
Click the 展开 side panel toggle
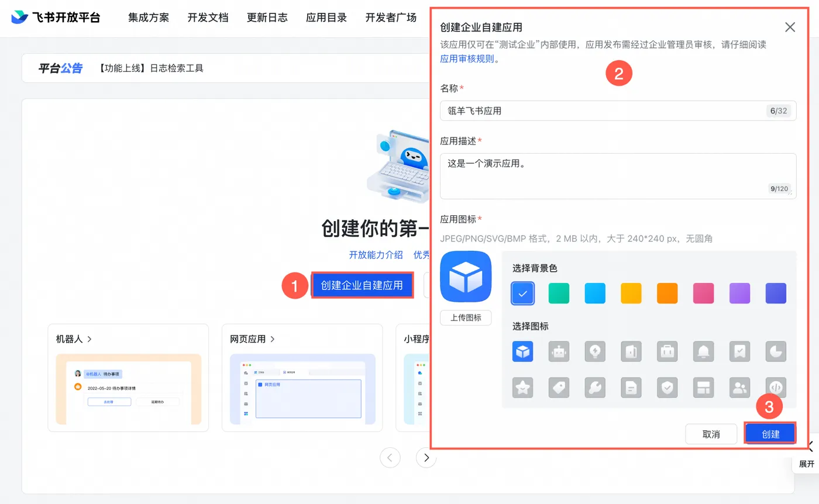click(806, 455)
